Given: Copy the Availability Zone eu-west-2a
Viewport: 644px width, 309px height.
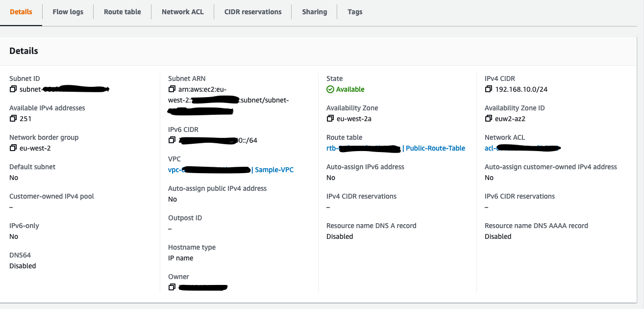Looking at the screenshot, I should click(x=330, y=119).
